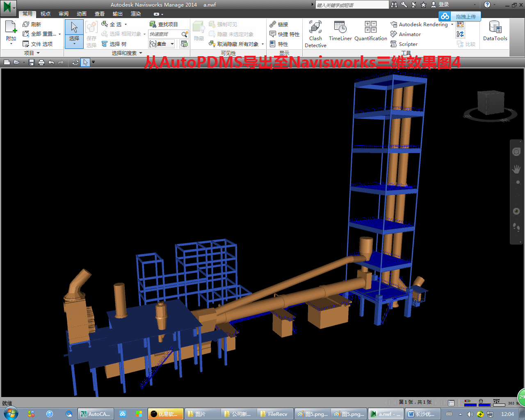Click the volume icon in system tray
Screen dimensions: 525x420
(x=470, y=414)
